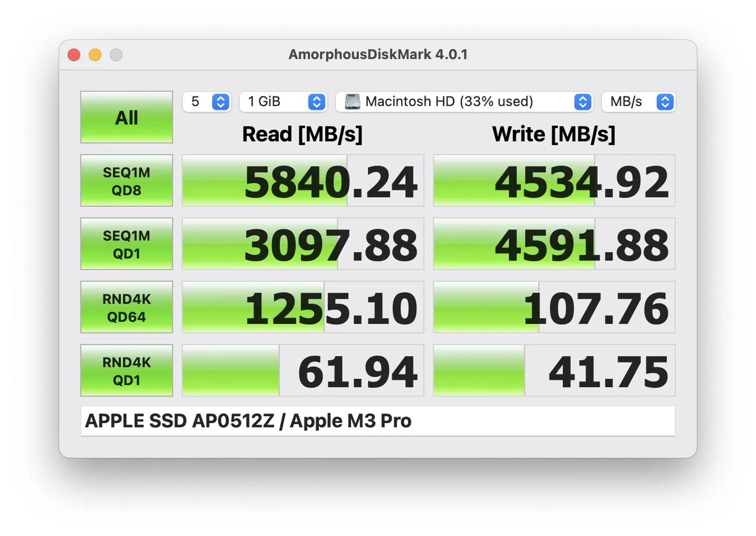Screen dimensions: 756x536
Task: Launch the RND4K QD64 test
Action: click(126, 307)
